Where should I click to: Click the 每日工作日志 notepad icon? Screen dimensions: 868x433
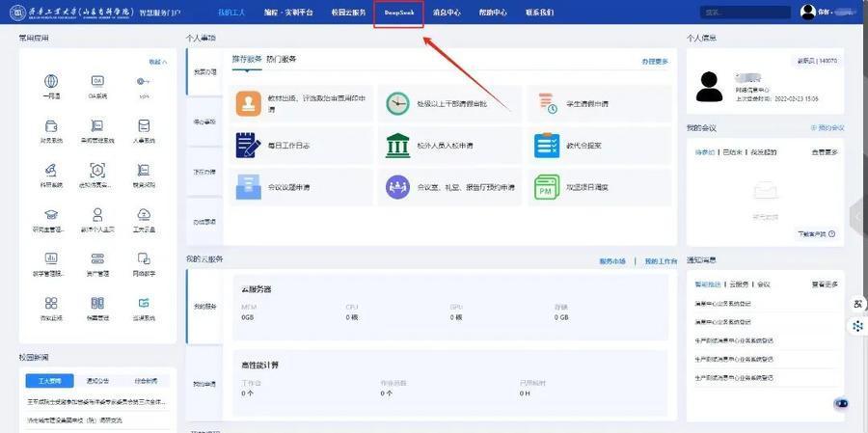249,145
